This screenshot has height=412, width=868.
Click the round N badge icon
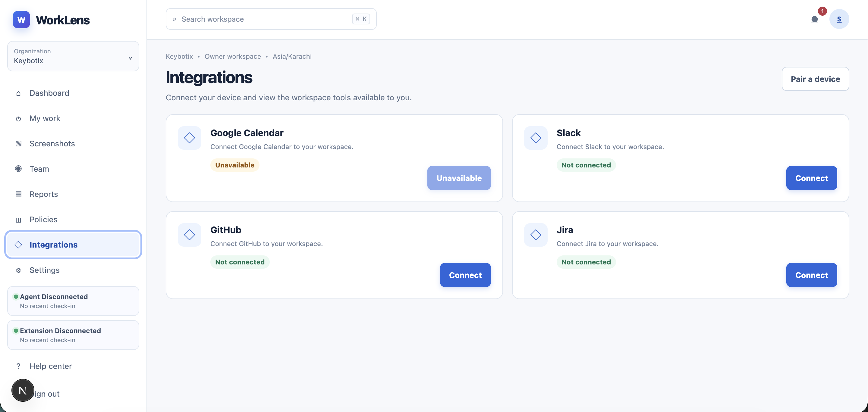click(x=23, y=390)
